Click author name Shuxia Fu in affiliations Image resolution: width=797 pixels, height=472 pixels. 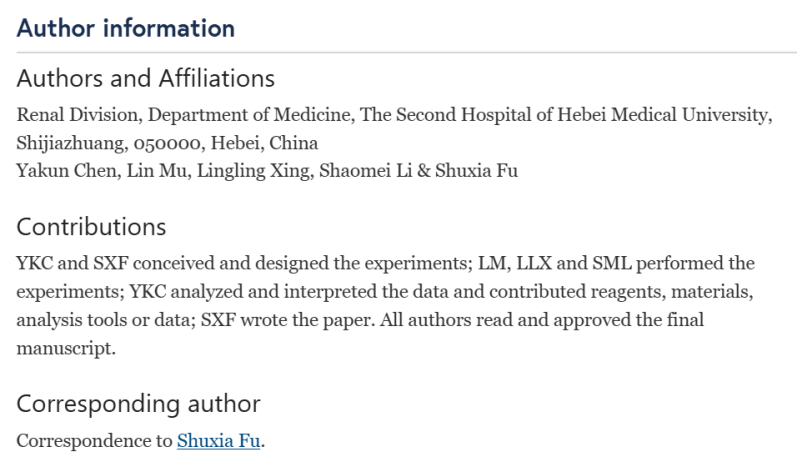pyautogui.click(x=476, y=171)
